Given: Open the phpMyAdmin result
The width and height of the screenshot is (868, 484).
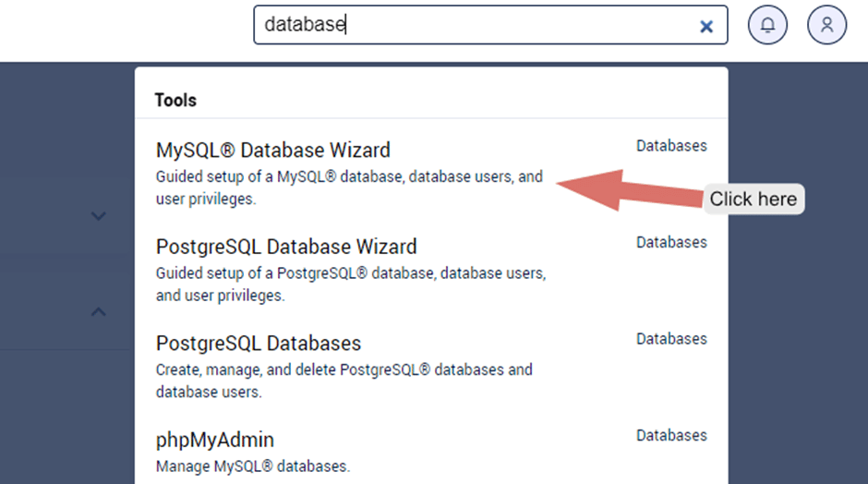Looking at the screenshot, I should click(215, 440).
